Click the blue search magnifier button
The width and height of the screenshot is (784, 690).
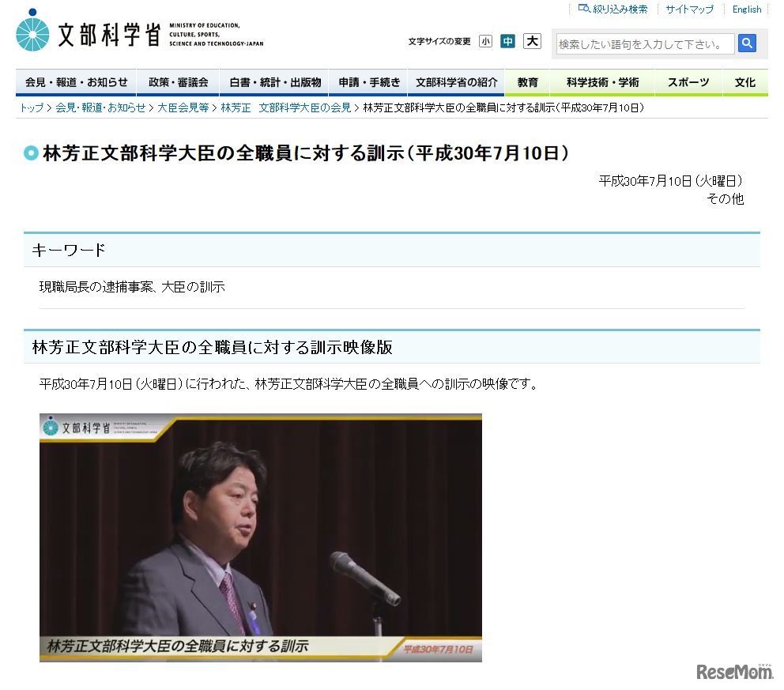(x=747, y=43)
